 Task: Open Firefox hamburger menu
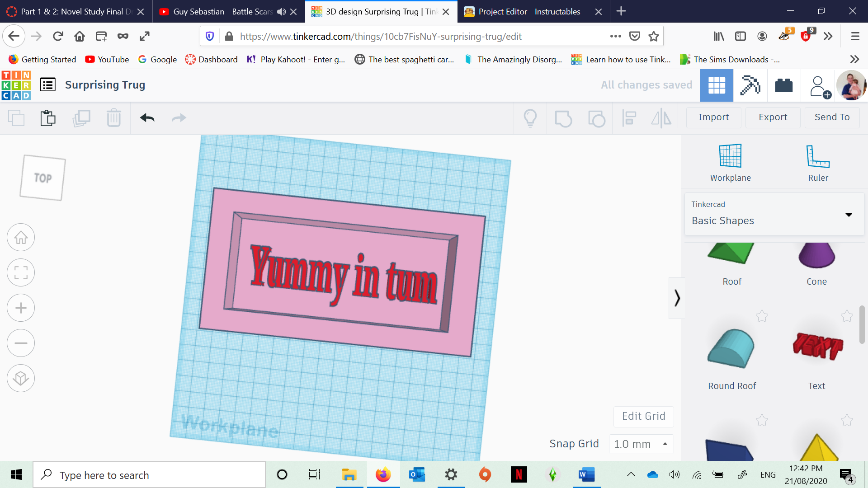click(x=855, y=36)
